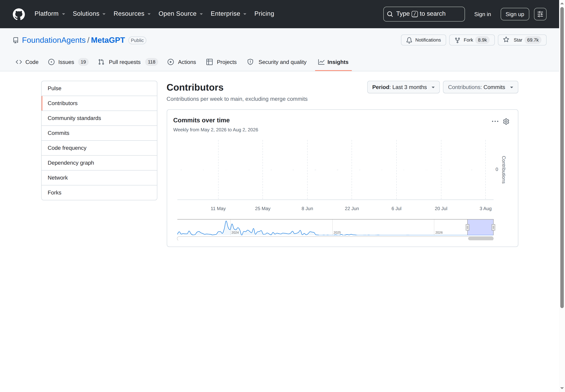565x392 pixels.
Task: Expand the Open Source menu
Action: pyautogui.click(x=180, y=14)
